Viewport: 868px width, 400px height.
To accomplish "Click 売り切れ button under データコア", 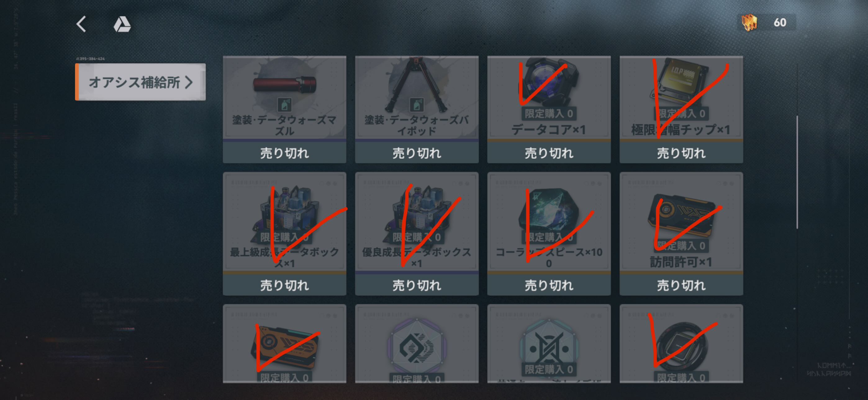I will [549, 153].
